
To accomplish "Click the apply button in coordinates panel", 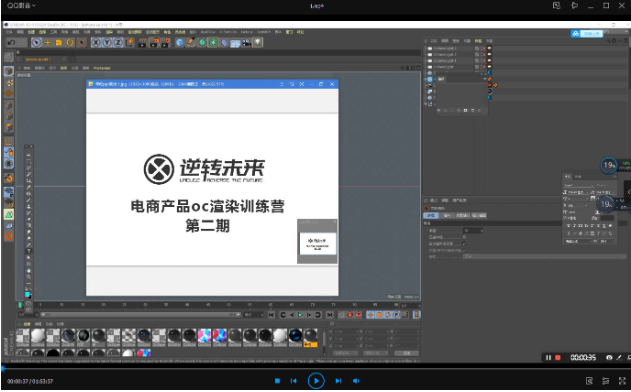I will point(407,353).
